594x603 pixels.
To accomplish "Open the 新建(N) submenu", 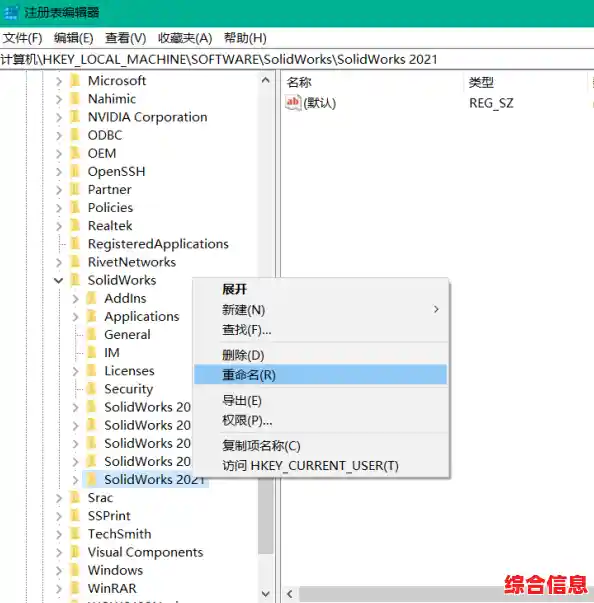I will pos(321,310).
